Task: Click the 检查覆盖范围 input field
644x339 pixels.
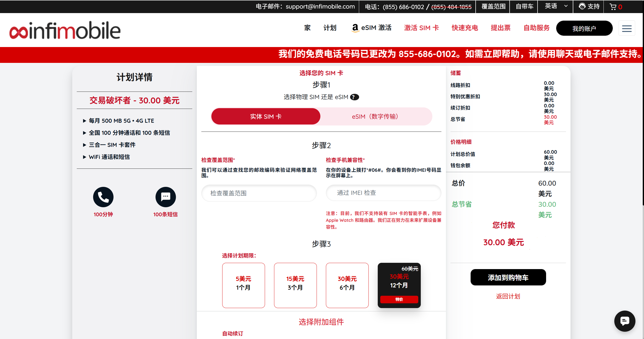Action: pyautogui.click(x=259, y=193)
